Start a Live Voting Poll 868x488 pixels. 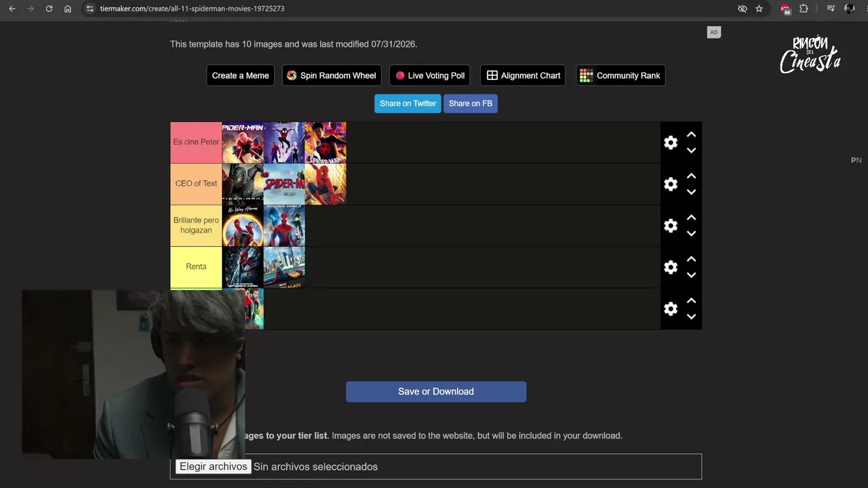pyautogui.click(x=431, y=75)
